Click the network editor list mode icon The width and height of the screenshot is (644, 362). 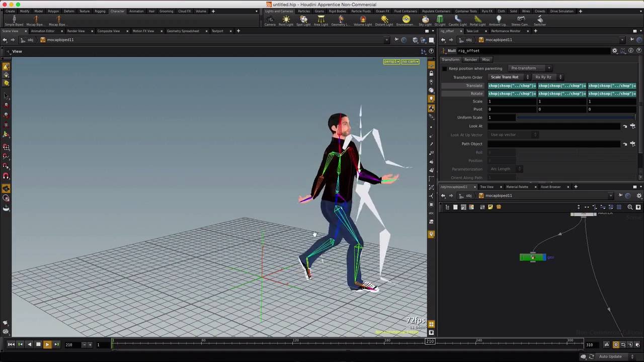point(455,207)
